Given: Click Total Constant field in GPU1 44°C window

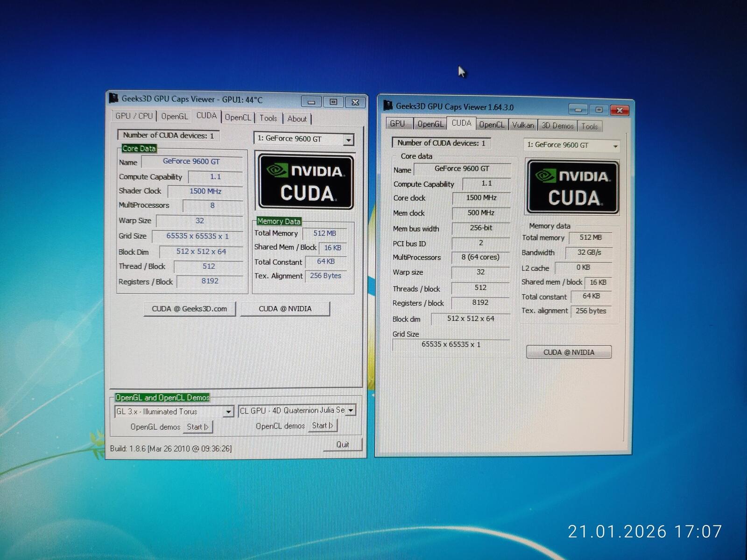Looking at the screenshot, I should point(326,262).
